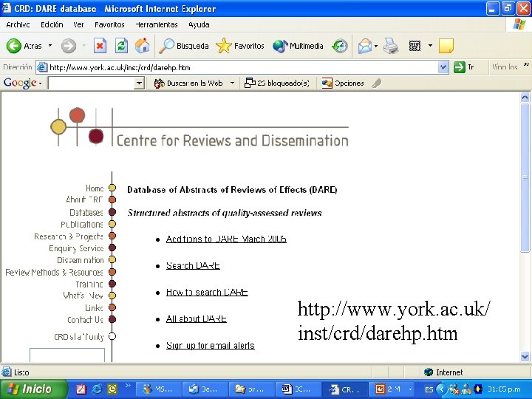Open Training in the site navigation
The image size is (532, 399).
coord(89,284)
